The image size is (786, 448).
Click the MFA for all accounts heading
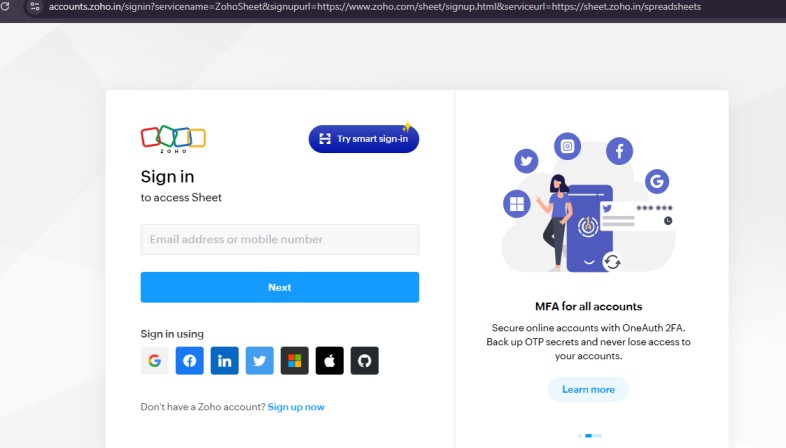588,306
